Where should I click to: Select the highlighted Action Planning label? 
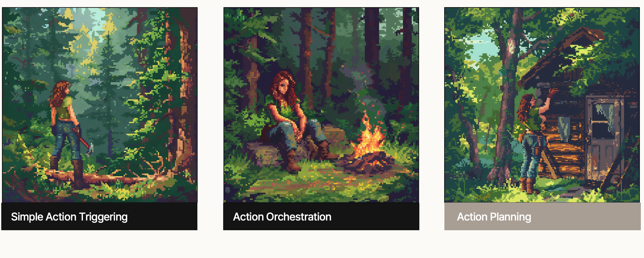click(494, 217)
